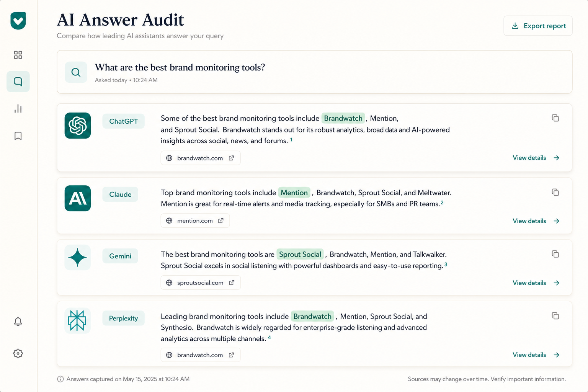This screenshot has height=392, width=588.
Task: Click highlighted Sprout Social in Gemini answer
Action: coord(300,254)
